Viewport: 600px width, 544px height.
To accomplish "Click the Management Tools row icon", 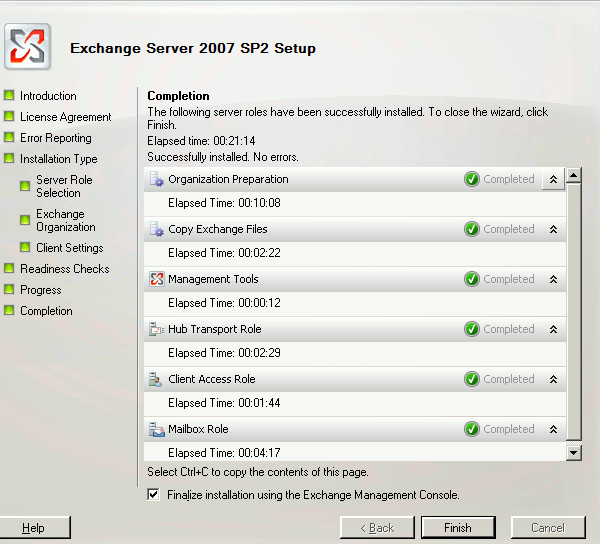I will (157, 279).
